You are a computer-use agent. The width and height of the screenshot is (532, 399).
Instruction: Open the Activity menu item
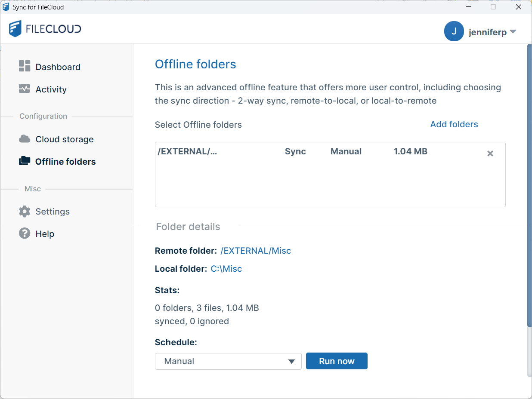tap(51, 89)
